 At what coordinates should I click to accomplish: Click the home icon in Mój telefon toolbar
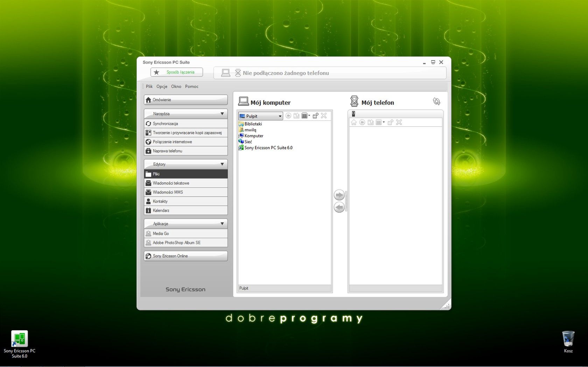[x=354, y=122]
